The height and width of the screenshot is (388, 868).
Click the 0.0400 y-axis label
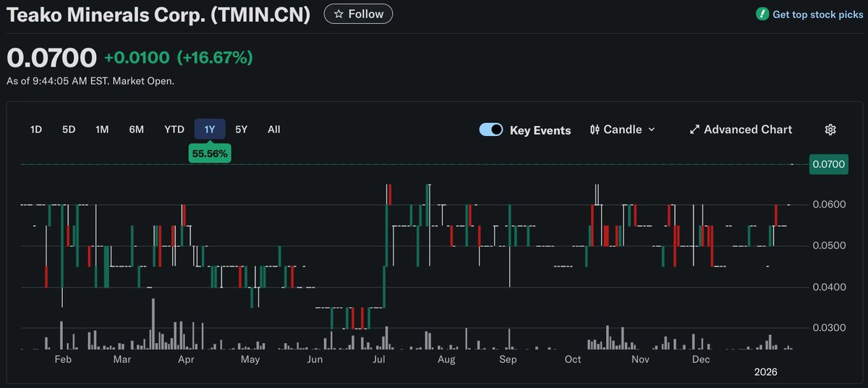[x=829, y=287]
